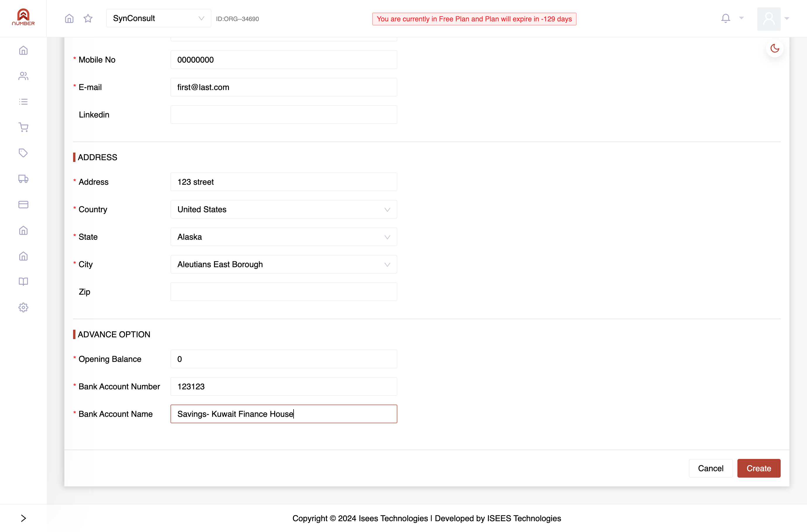This screenshot has height=532, width=807.
Task: Open the Number logo home
Action: [x=23, y=17]
